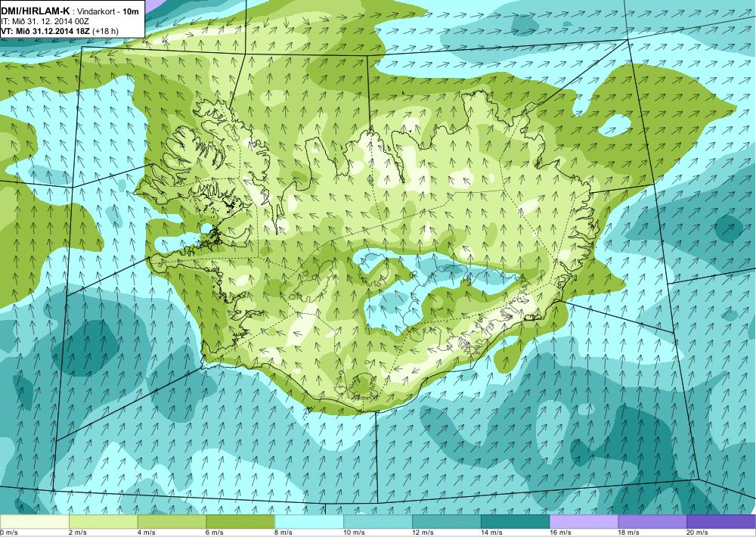Pick the 4–6 m/s green legend swatch
Screen dimensions: 756x537
[x=172, y=522]
